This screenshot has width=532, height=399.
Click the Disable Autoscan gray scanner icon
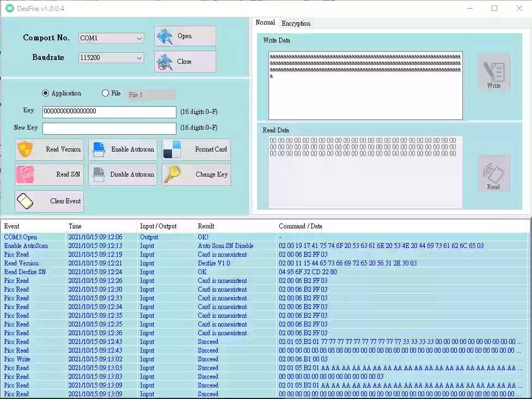pos(99,174)
